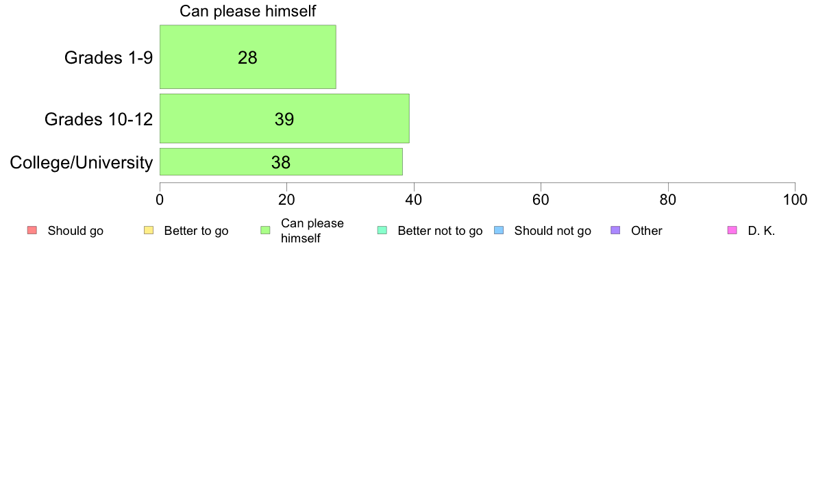Viewport: 814px width, 504px height.
Task: Click the yellow Better to go swatch
Action: click(149, 231)
